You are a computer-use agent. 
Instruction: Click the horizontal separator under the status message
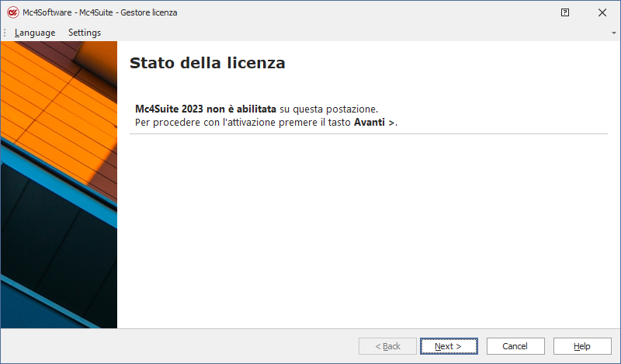pyautogui.click(x=368, y=133)
